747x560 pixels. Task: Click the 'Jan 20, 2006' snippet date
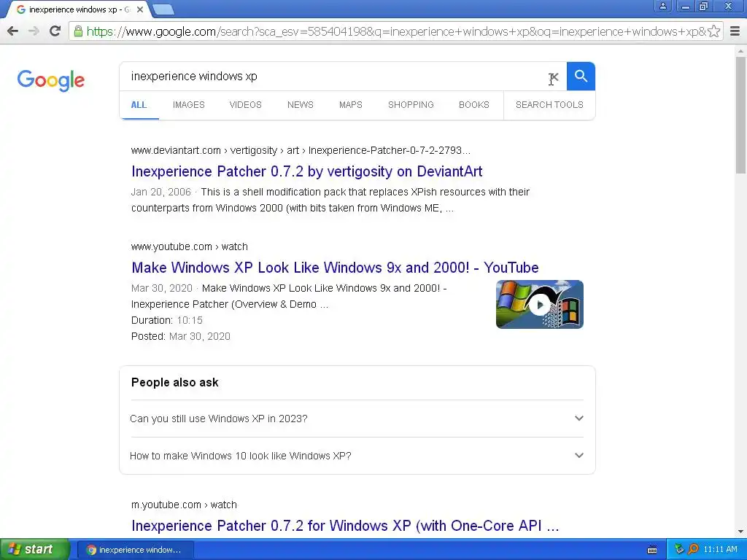coord(160,192)
